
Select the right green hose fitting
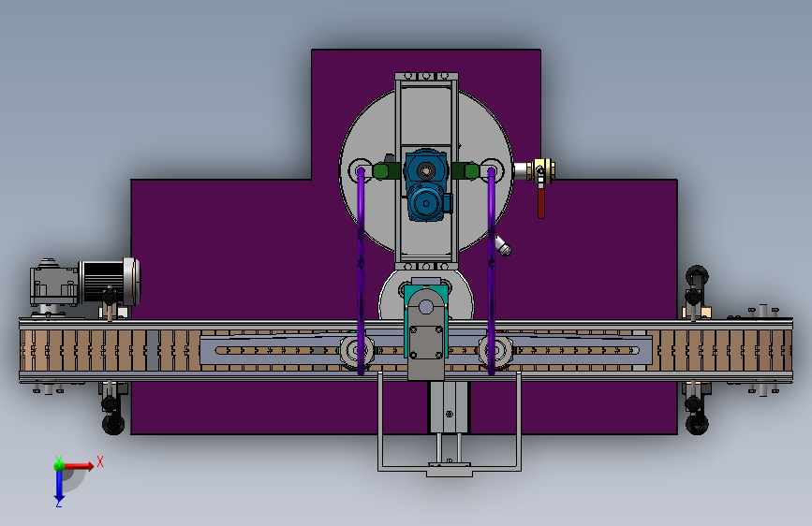tap(465, 171)
